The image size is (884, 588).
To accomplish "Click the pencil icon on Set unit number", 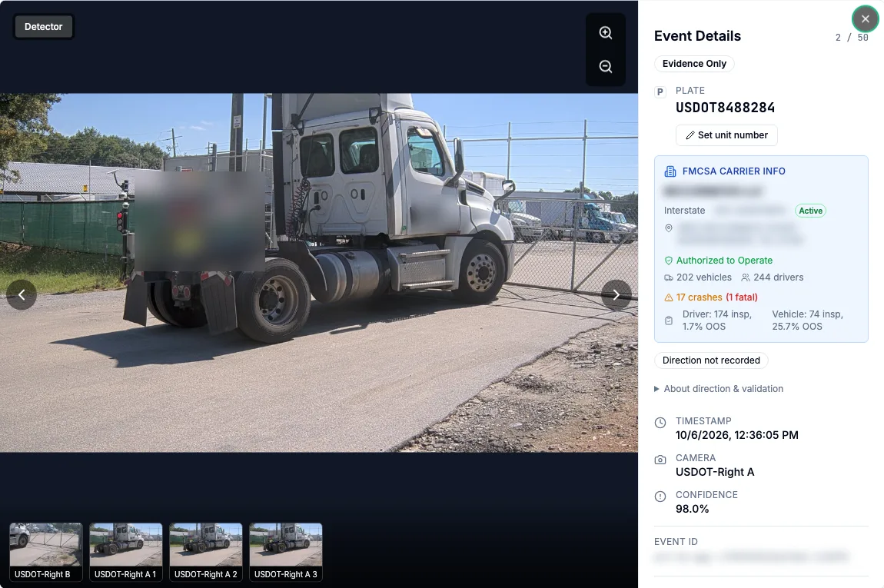I will pos(690,135).
